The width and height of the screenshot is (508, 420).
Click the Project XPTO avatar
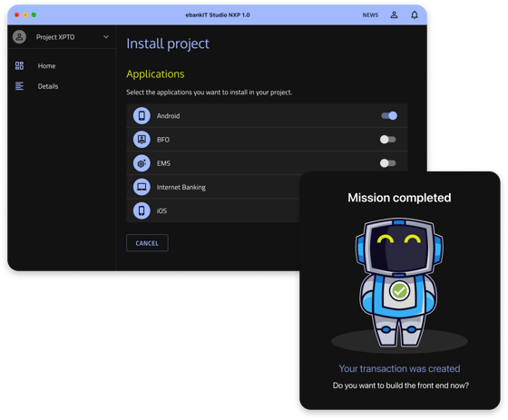pos(19,37)
